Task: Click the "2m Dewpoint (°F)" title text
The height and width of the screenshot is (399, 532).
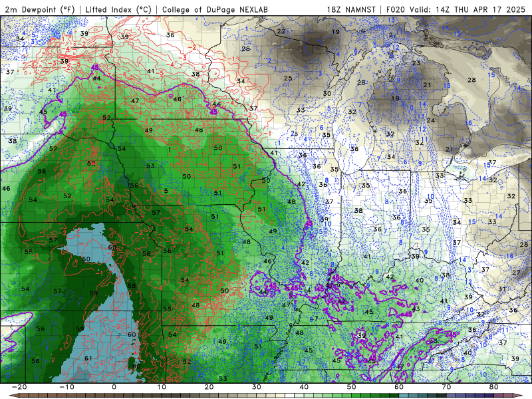Action: [x=40, y=9]
